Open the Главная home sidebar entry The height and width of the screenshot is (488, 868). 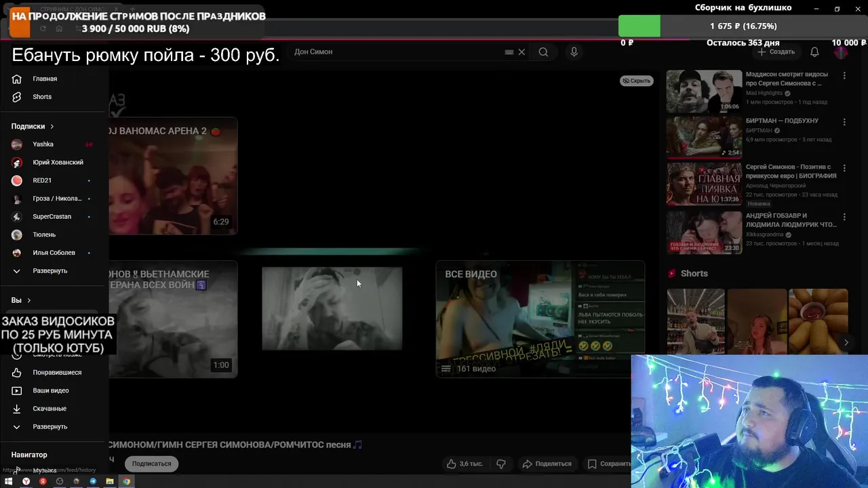click(54, 79)
